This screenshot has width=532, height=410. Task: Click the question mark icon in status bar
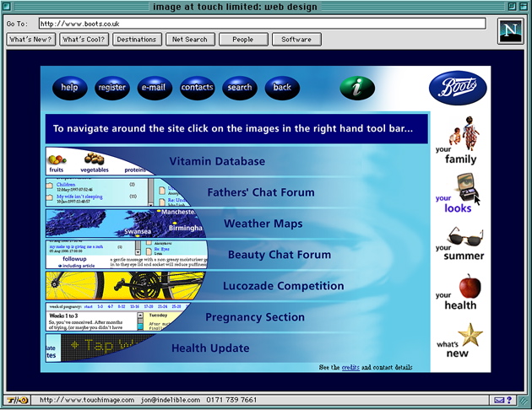click(509, 400)
